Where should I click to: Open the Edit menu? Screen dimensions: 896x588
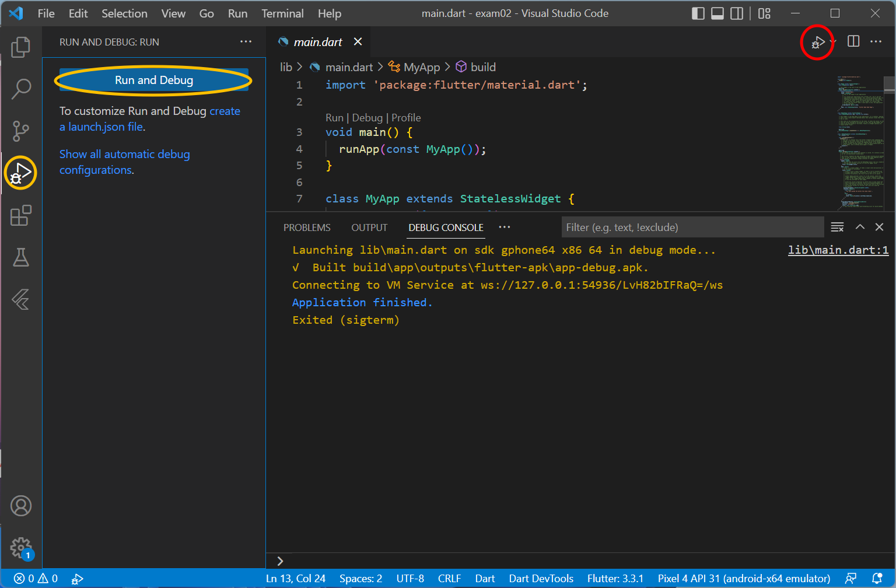[78, 13]
